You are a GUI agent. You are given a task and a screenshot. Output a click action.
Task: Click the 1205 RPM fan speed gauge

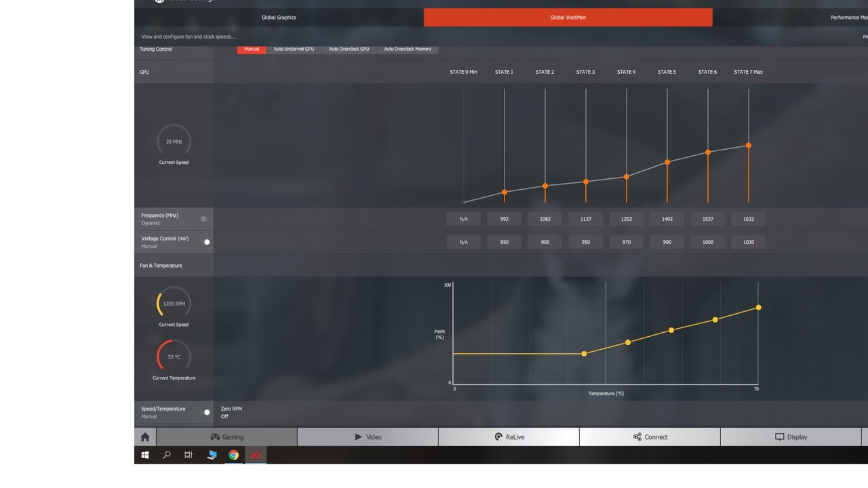click(174, 304)
